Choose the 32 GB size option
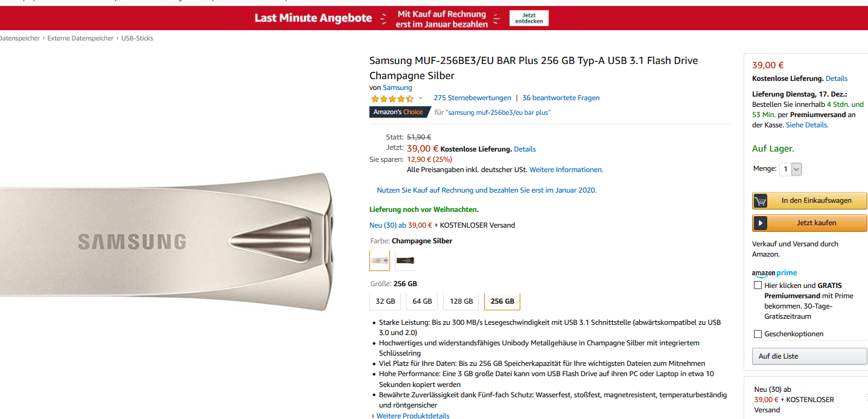 click(385, 301)
